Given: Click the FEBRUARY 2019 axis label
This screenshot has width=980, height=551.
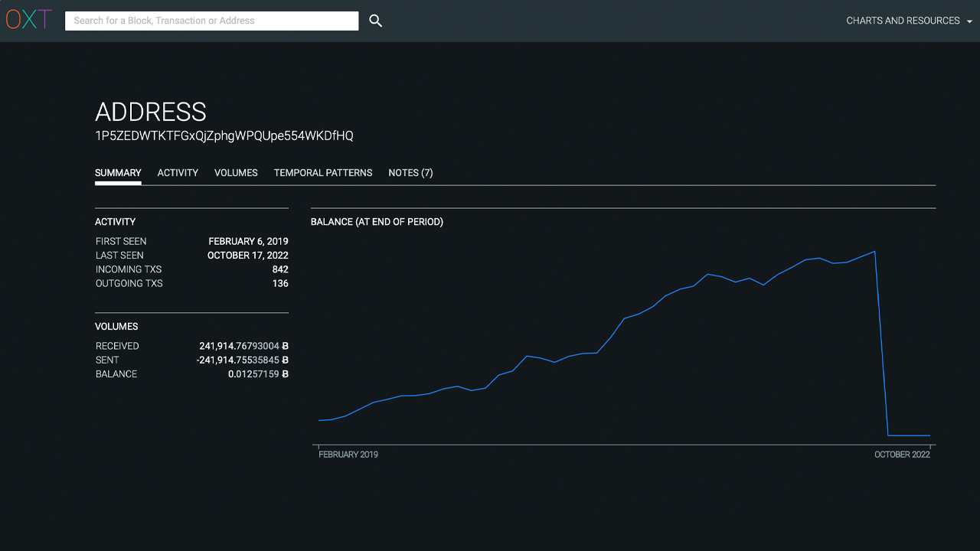Looking at the screenshot, I should [348, 454].
